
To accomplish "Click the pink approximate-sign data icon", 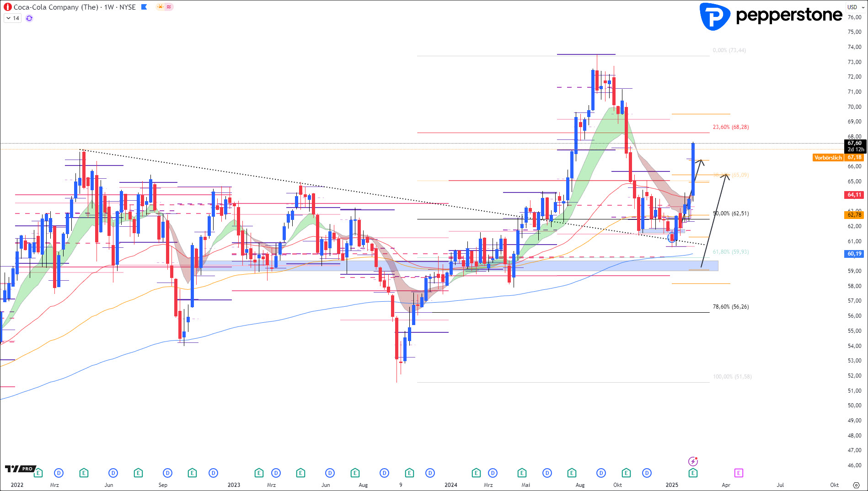I will [x=169, y=7].
